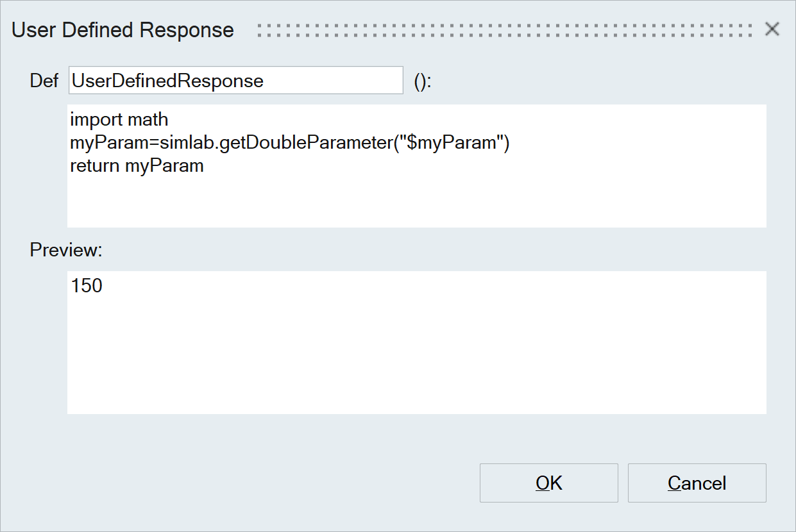The image size is (796, 532).
Task: Select the 150 value in Preview
Action: (87, 286)
